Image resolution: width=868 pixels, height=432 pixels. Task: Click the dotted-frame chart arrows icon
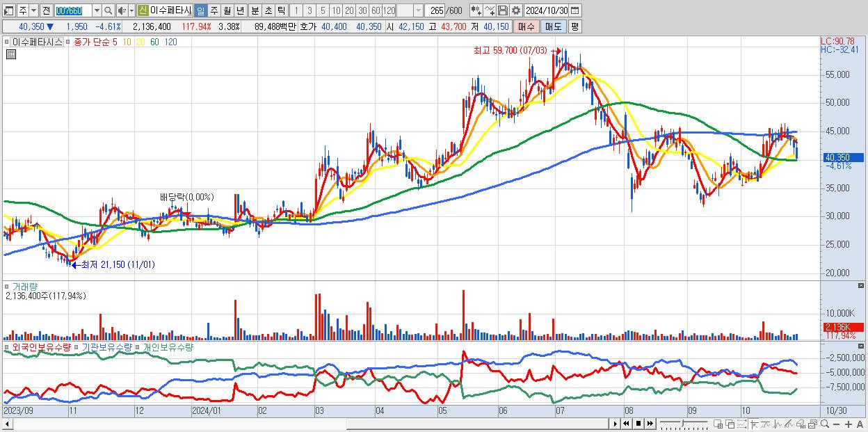pyautogui.click(x=741, y=424)
